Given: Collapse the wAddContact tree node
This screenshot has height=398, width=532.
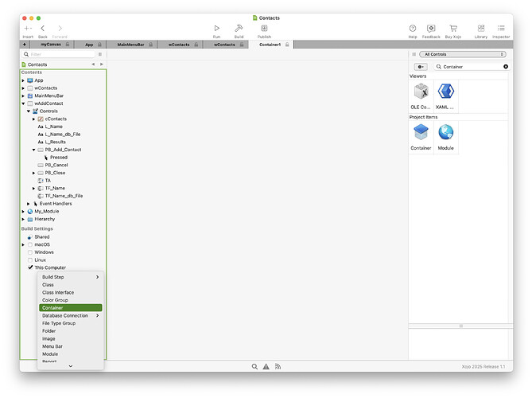Looking at the screenshot, I should (x=23, y=103).
